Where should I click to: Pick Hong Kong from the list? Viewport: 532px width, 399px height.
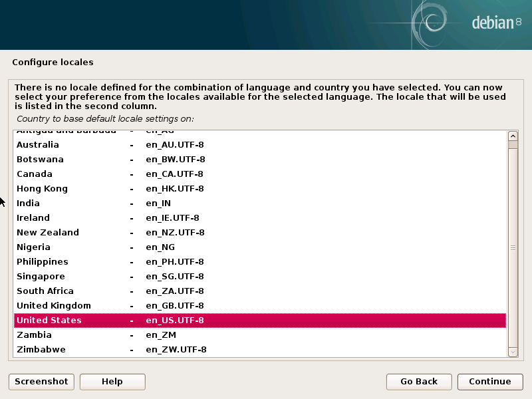pyautogui.click(x=42, y=189)
